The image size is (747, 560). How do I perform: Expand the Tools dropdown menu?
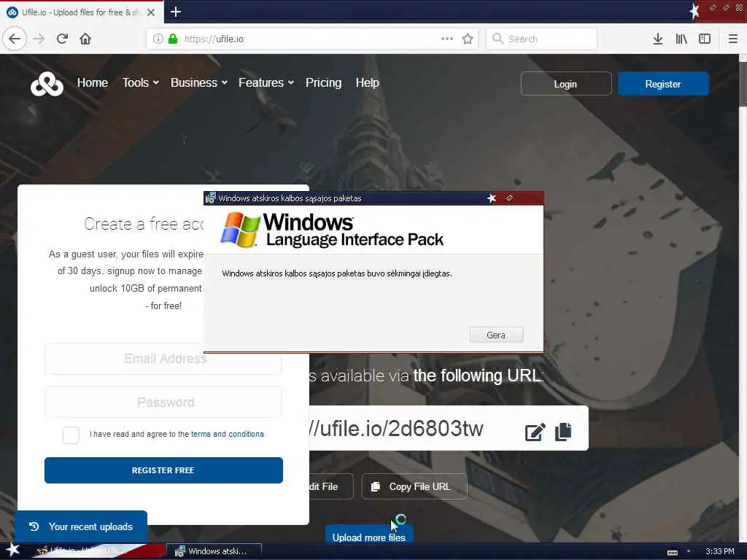click(x=141, y=83)
